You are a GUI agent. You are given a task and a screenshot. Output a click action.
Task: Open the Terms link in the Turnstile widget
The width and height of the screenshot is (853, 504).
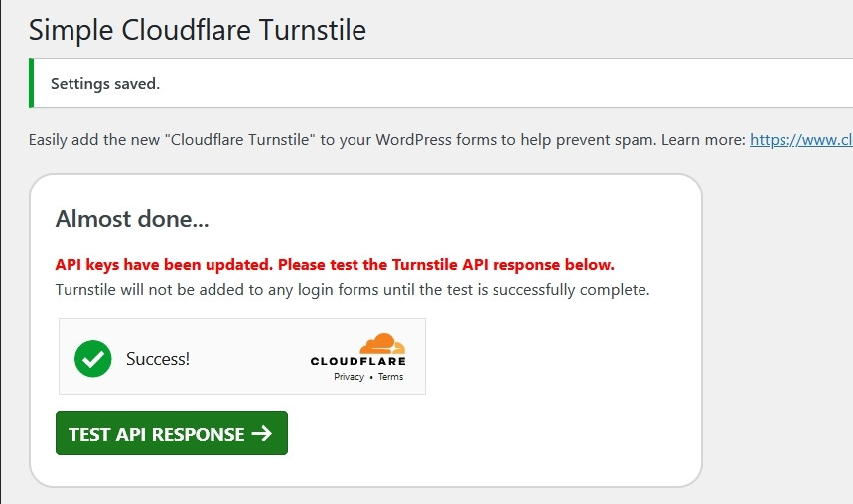click(390, 377)
